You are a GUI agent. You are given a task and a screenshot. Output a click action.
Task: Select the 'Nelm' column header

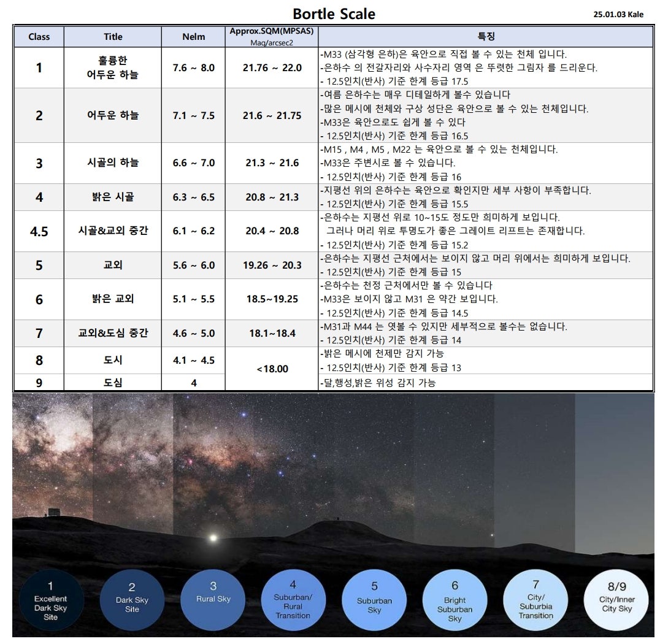coord(194,37)
